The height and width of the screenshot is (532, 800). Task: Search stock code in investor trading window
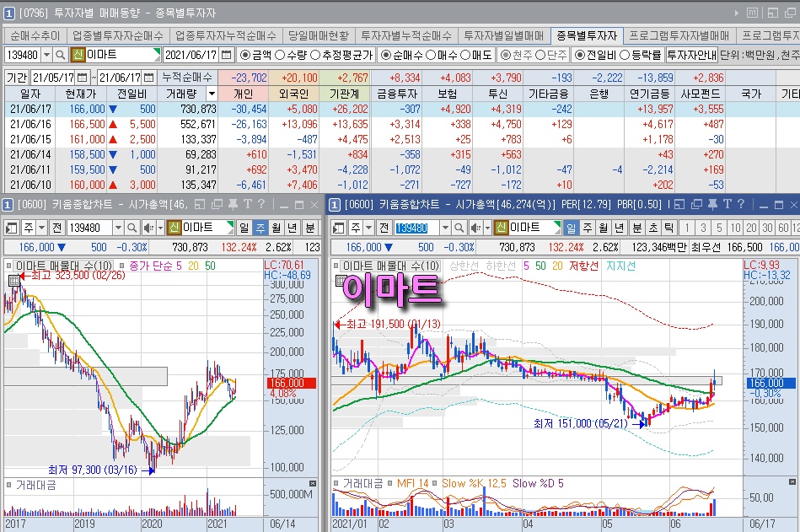(60, 55)
